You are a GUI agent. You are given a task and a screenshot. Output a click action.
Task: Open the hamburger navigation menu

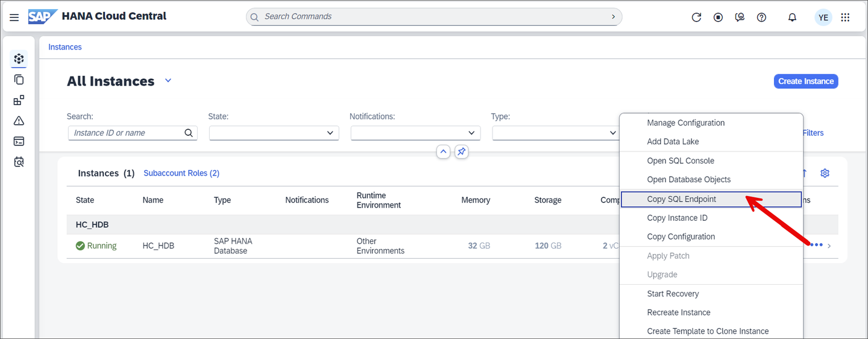pyautogui.click(x=14, y=17)
